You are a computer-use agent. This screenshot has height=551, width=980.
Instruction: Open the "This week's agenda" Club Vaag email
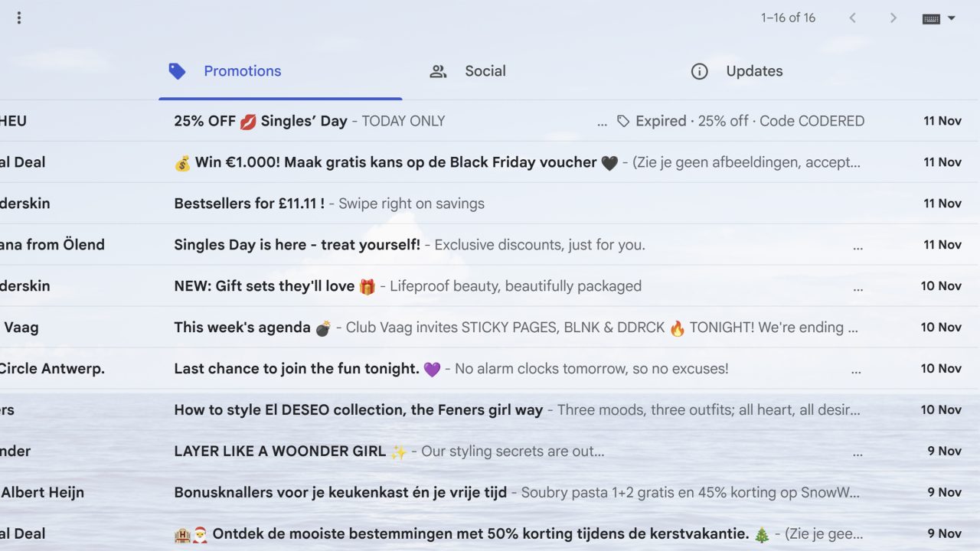pos(242,328)
